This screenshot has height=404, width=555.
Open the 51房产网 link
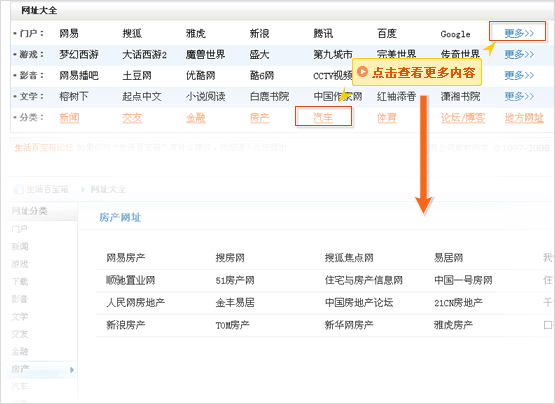235,280
